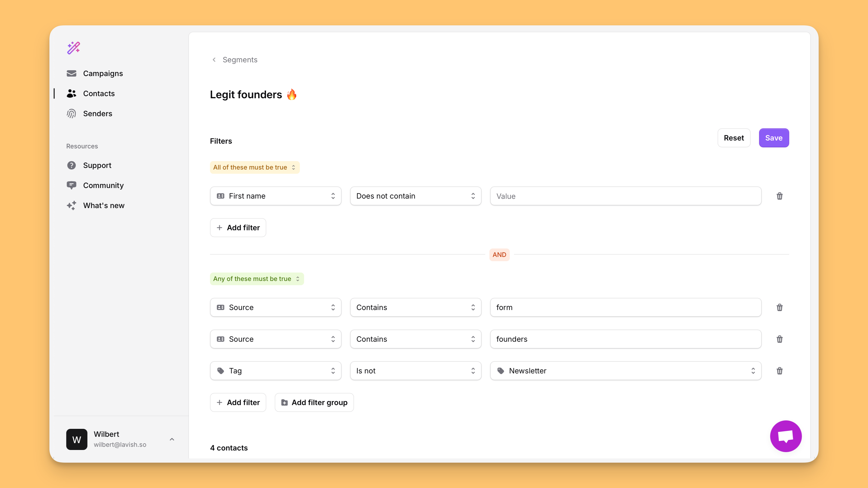Click the Value input field
The image size is (868, 488).
click(x=625, y=195)
